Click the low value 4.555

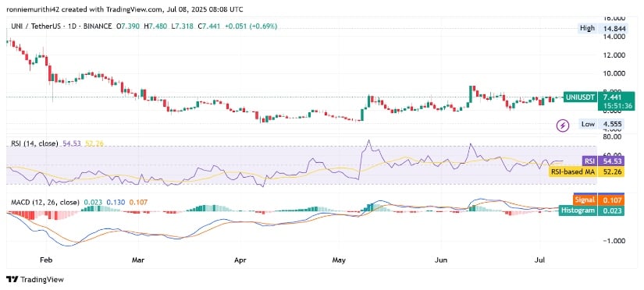[611, 124]
